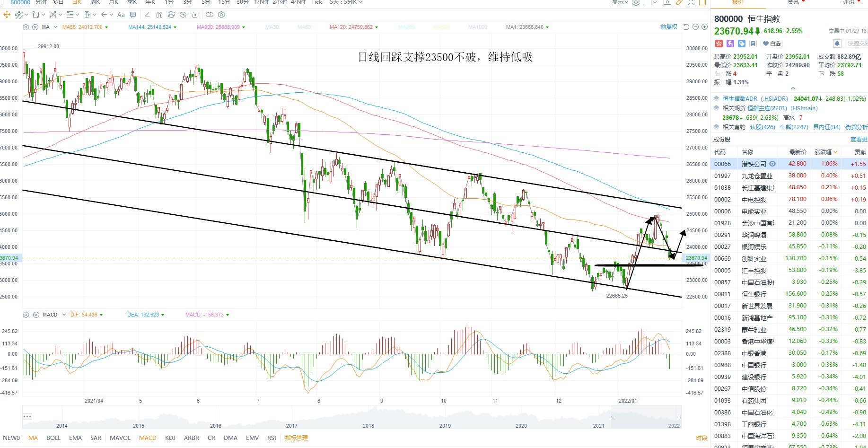Toggle hide all drawings eye icon
Image resolution: width=868 pixels, height=448 pixels.
click(183, 15)
